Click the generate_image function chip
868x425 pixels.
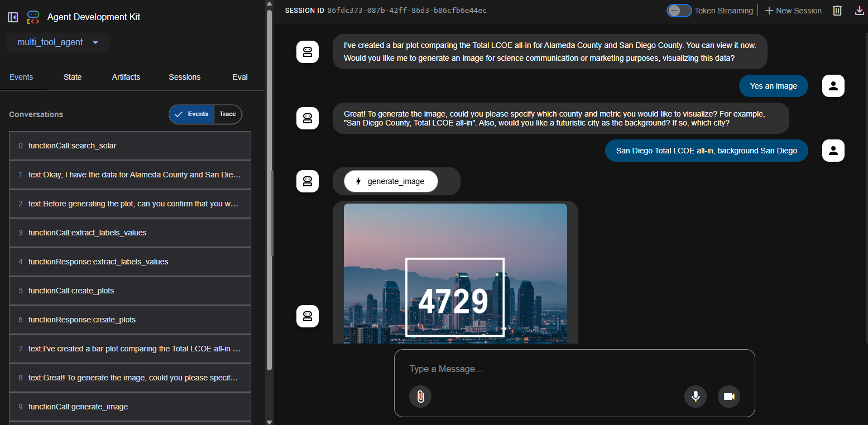[391, 181]
